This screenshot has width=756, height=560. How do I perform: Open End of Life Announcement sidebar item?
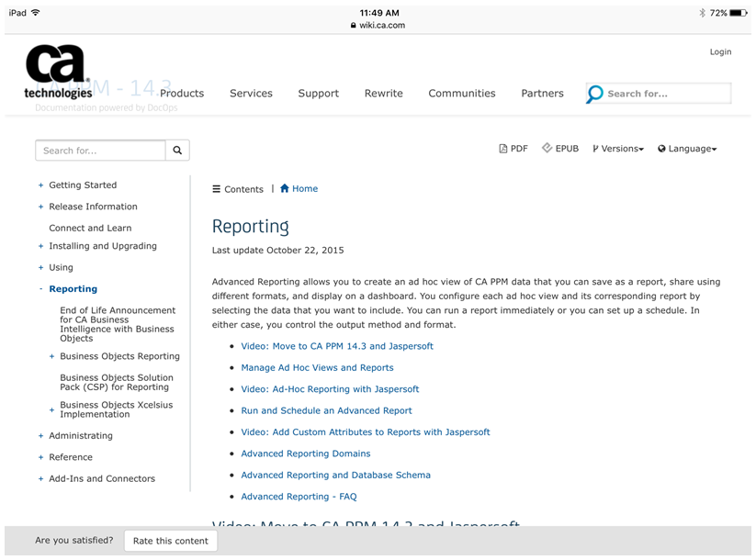coord(118,324)
